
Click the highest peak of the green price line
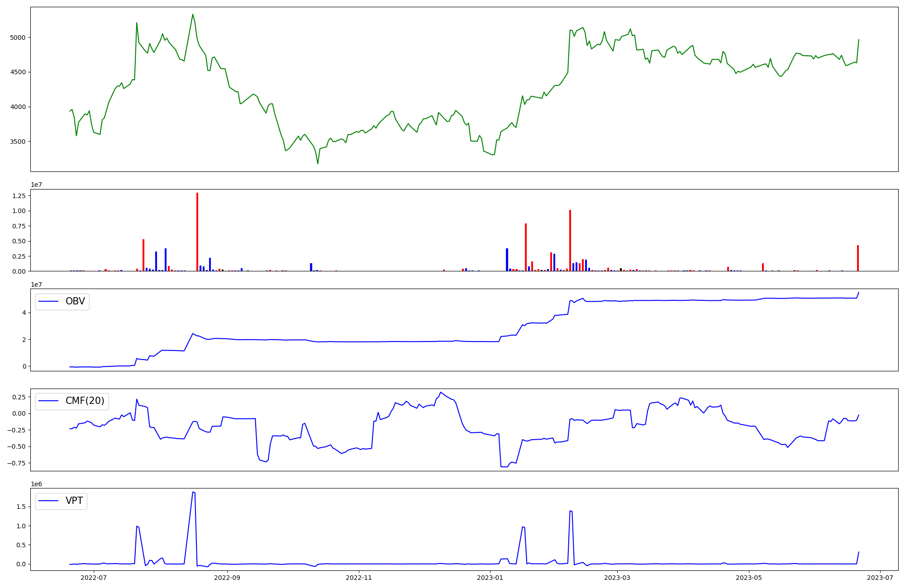coord(193,14)
